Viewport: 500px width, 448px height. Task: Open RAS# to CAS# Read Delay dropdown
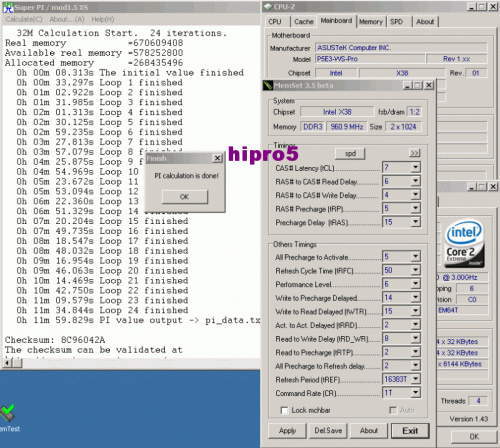415,181
